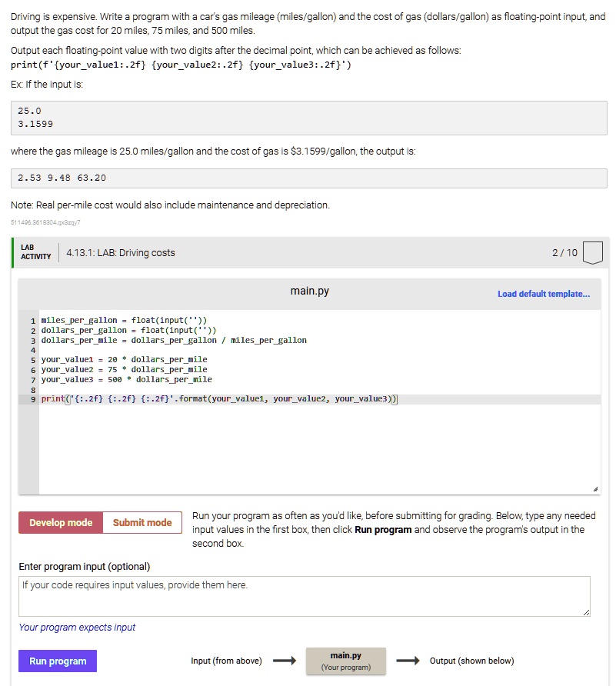Viewport: 616px width, 686px height.
Task: Click the example output box 2.53 9.48 63.20
Action: pyautogui.click(x=309, y=178)
